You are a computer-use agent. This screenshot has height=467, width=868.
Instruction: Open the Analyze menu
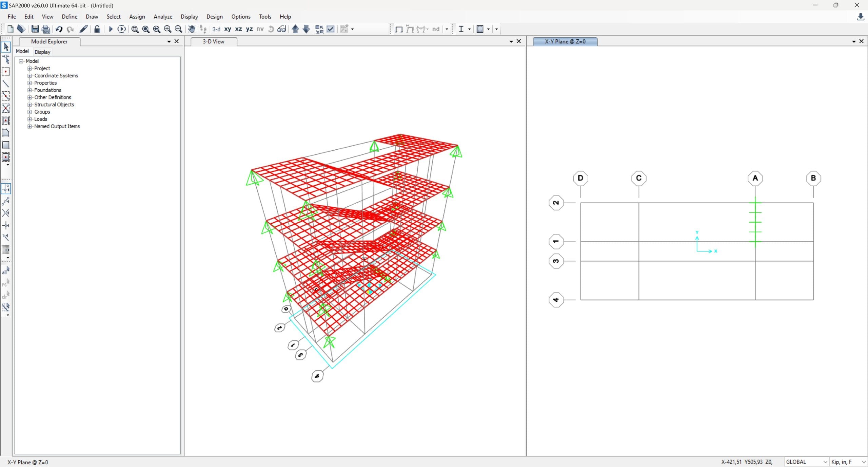coord(163,17)
